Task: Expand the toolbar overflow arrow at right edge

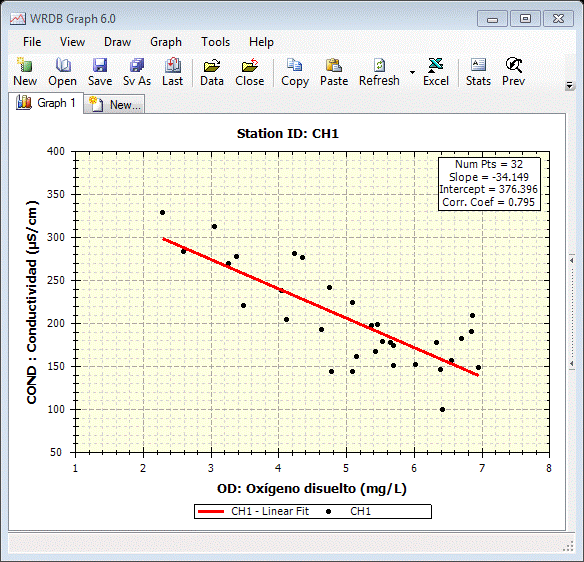Action: pyautogui.click(x=569, y=86)
